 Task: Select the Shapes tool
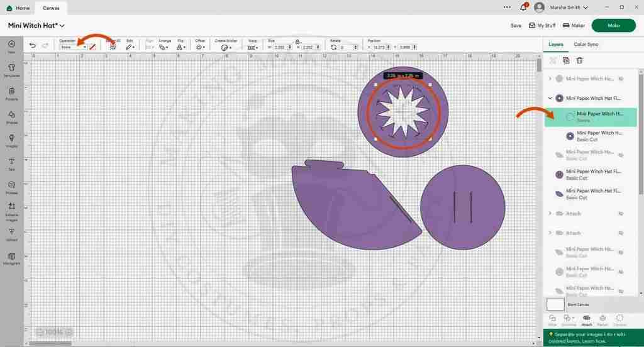click(11, 116)
